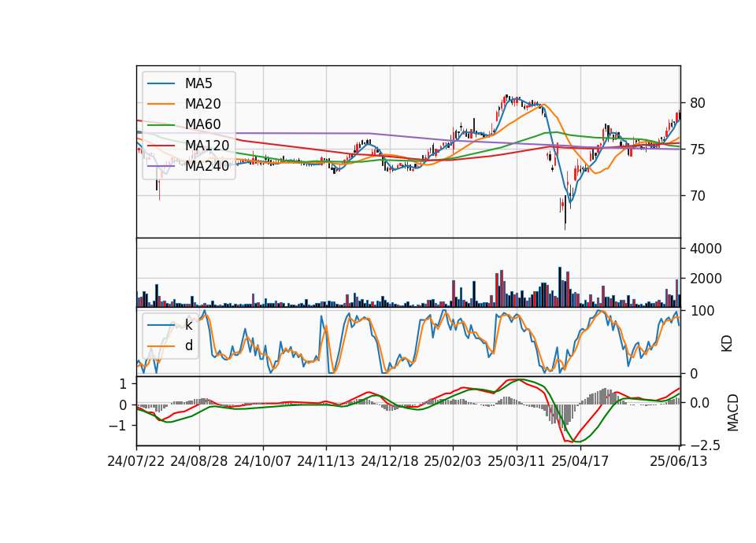This screenshot has width=756, height=543.
Task: Click the MACD axis label
Action: coord(733,412)
